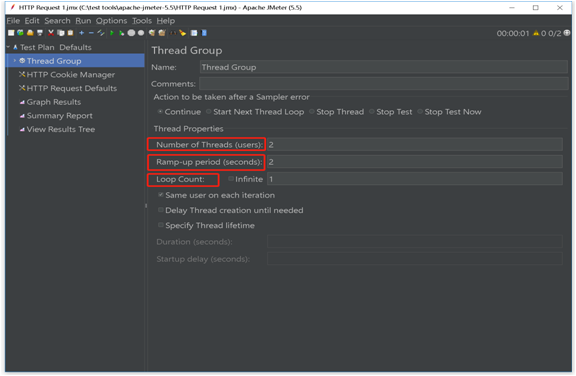Viewport: 576px width, 376px height.
Task: Click the Start no pauses icon
Action: pos(121,33)
